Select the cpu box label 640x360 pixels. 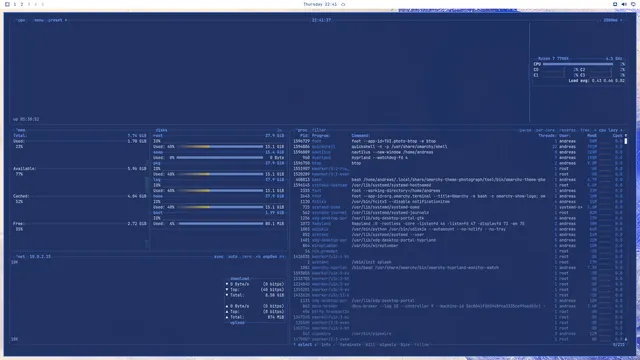21,20
